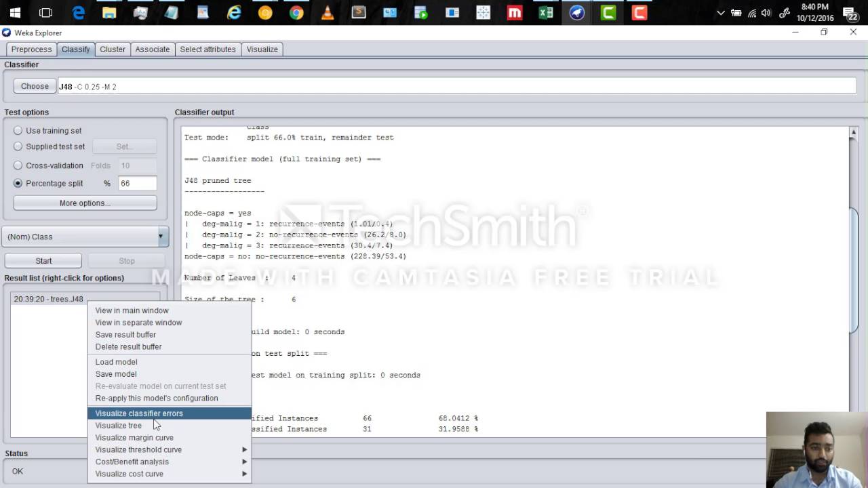Image resolution: width=868 pixels, height=488 pixels.
Task: Open the Action Center notifications icon
Action: [x=850, y=13]
